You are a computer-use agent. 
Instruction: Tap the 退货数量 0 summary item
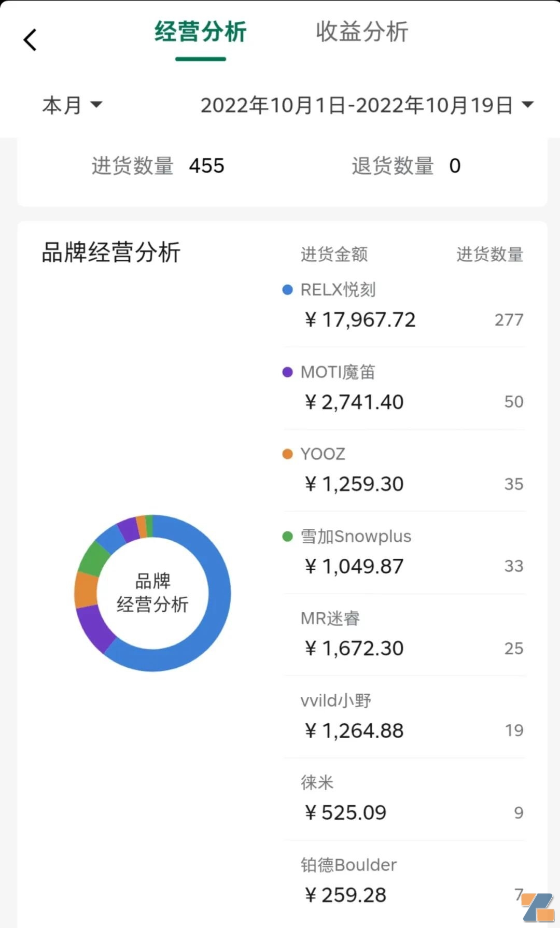406,166
